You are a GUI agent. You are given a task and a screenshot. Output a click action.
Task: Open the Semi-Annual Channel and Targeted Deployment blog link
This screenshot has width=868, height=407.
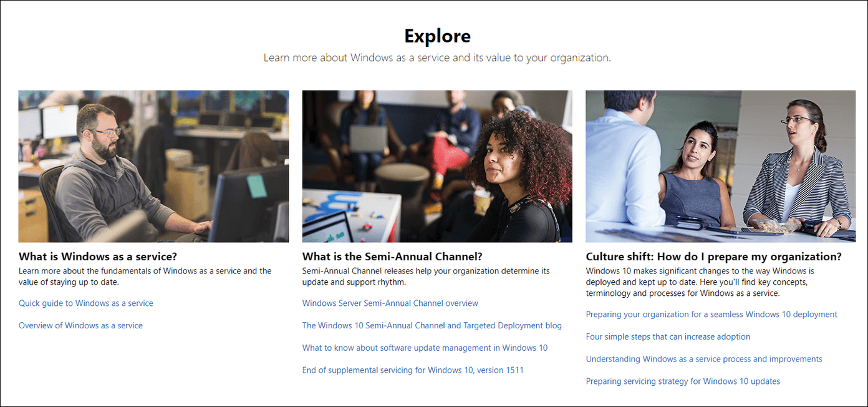click(432, 326)
